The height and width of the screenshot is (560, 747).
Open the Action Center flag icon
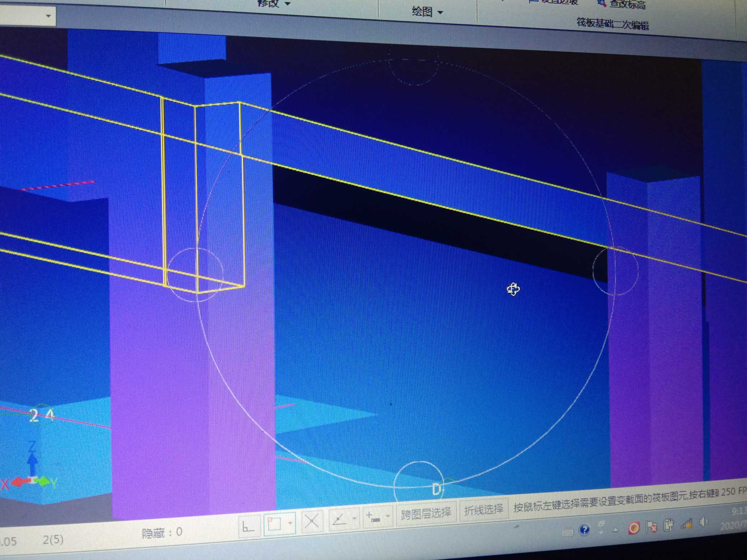click(x=651, y=527)
